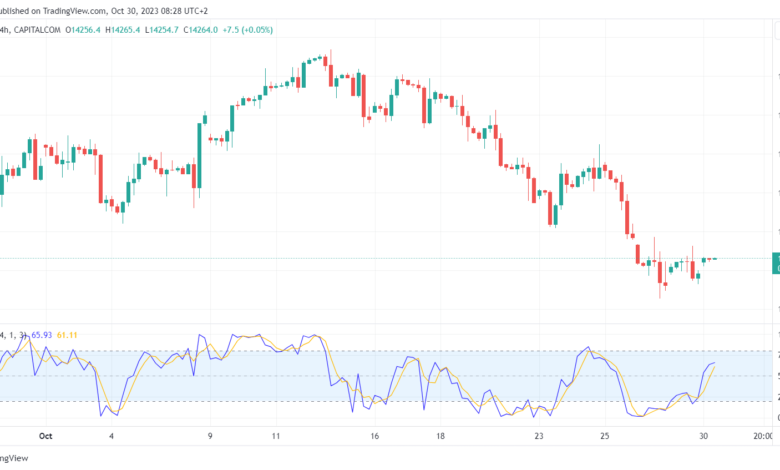Image resolution: width=780 pixels, height=470 pixels.
Task: Click the 25 date label on time axis
Action: pyautogui.click(x=604, y=436)
